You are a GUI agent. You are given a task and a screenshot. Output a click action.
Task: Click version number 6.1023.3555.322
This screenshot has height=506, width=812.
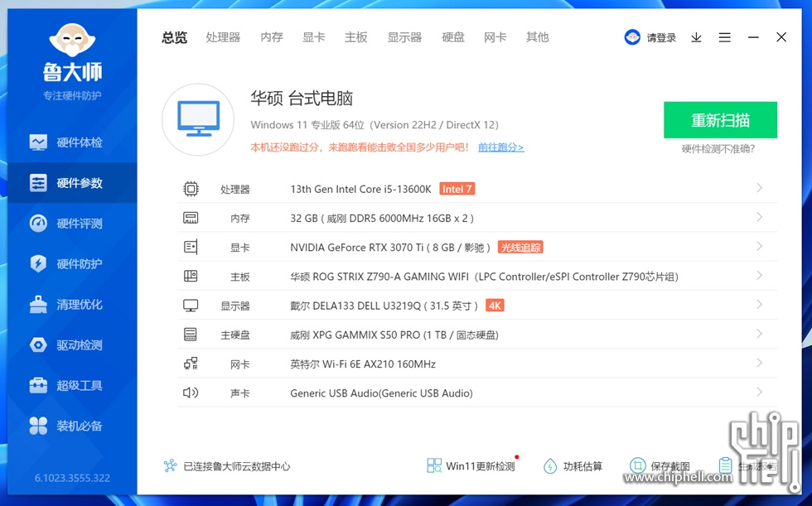click(73, 478)
